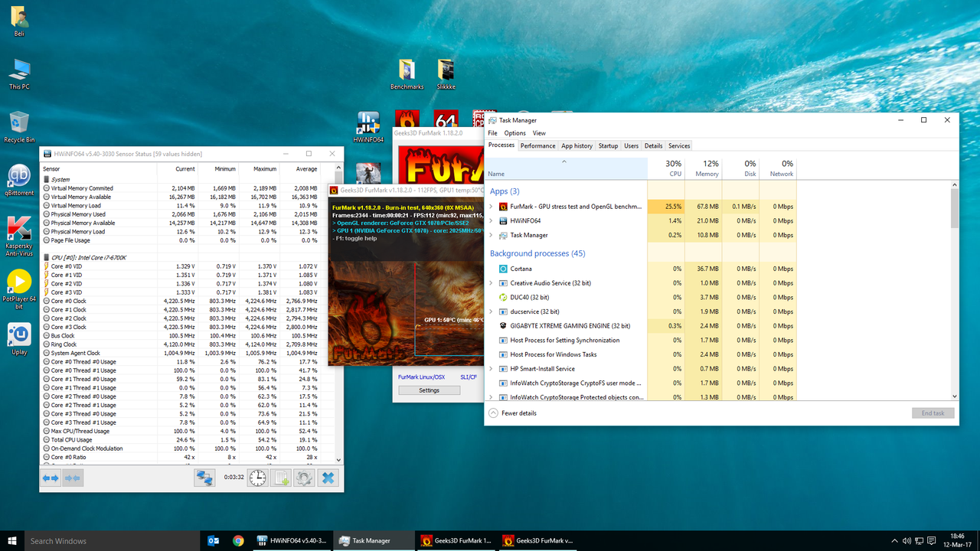
Task: Open the Options menu in Task Manager
Action: [x=514, y=132]
